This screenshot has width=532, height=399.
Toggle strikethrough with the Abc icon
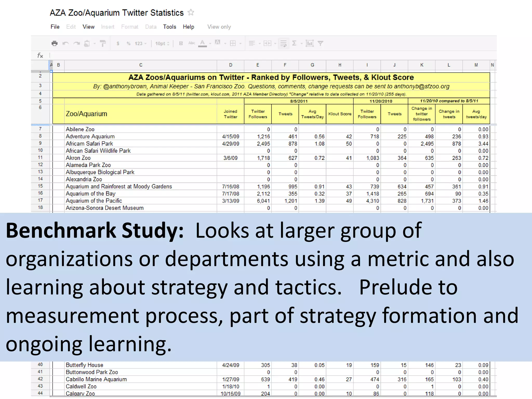coord(192,43)
